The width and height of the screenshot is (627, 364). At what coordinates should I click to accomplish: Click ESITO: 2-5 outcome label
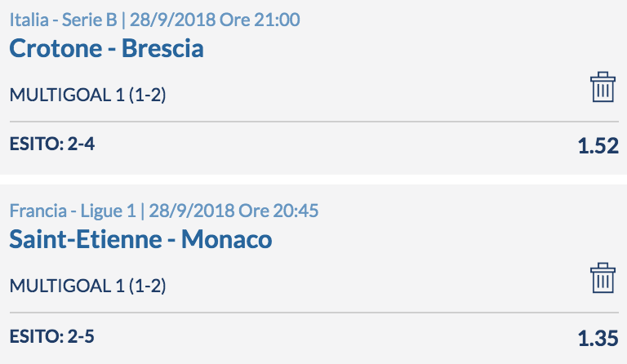point(52,336)
